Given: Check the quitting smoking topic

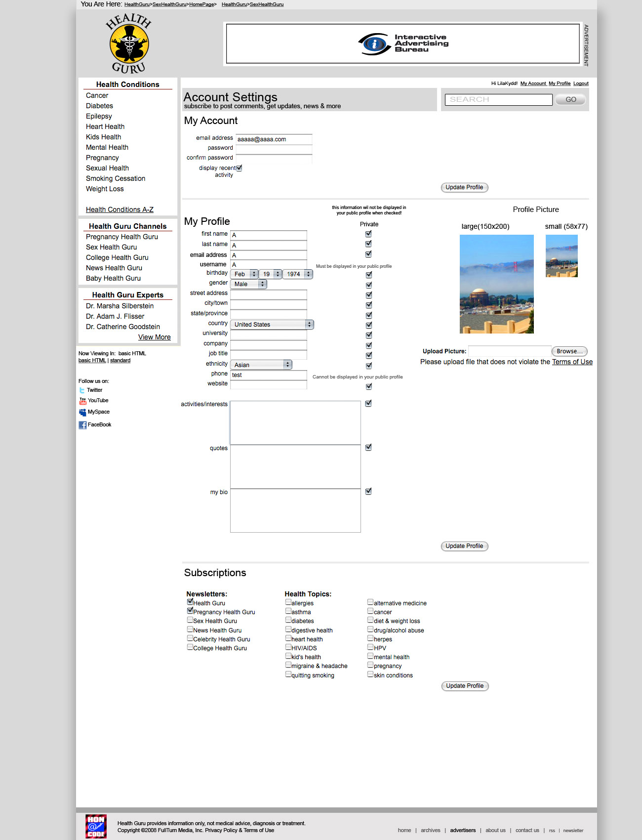Looking at the screenshot, I should [x=288, y=674].
